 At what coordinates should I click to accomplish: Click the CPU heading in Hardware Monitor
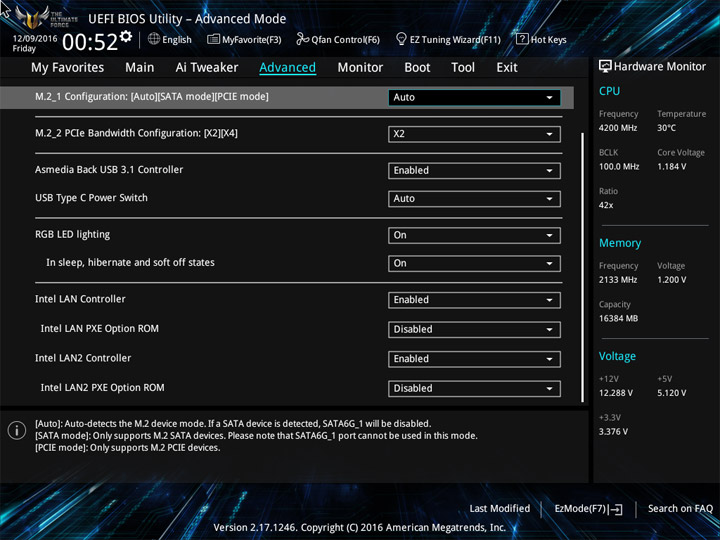[609, 91]
